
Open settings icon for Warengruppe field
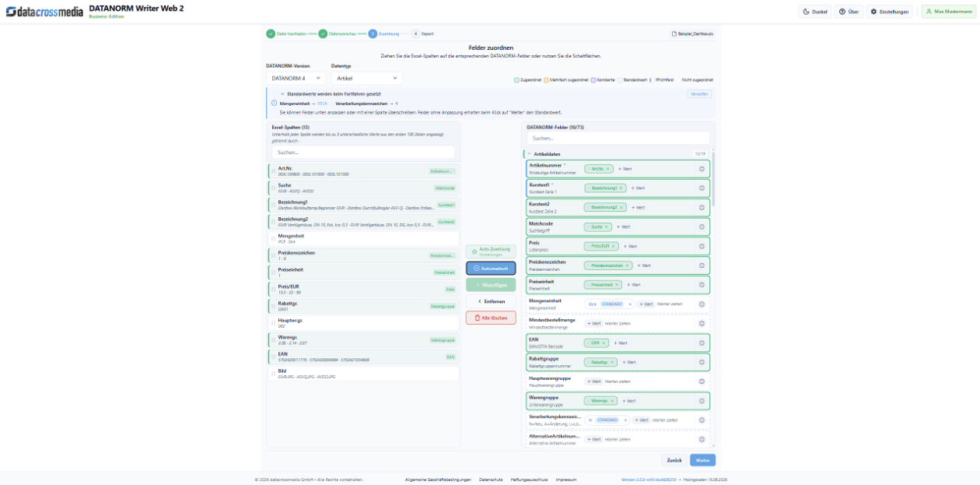702,401
